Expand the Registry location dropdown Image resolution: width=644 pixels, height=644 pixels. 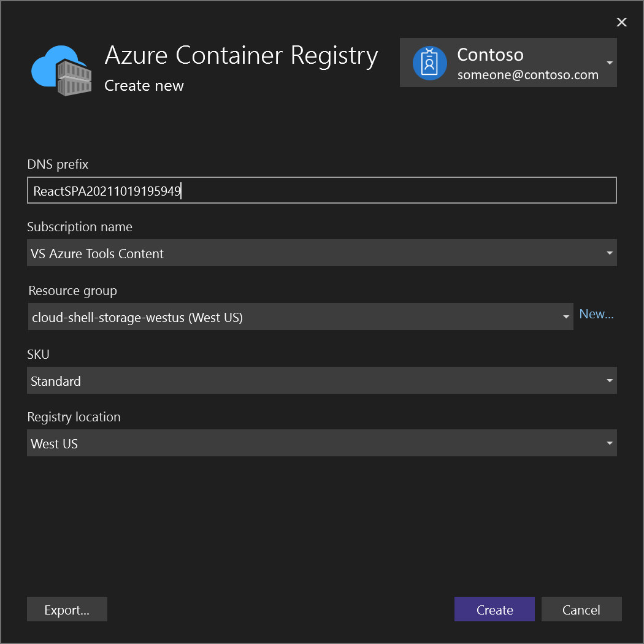pos(609,443)
